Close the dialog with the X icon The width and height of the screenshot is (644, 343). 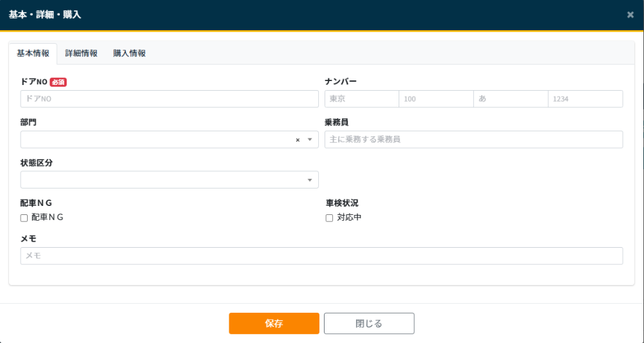click(x=630, y=15)
